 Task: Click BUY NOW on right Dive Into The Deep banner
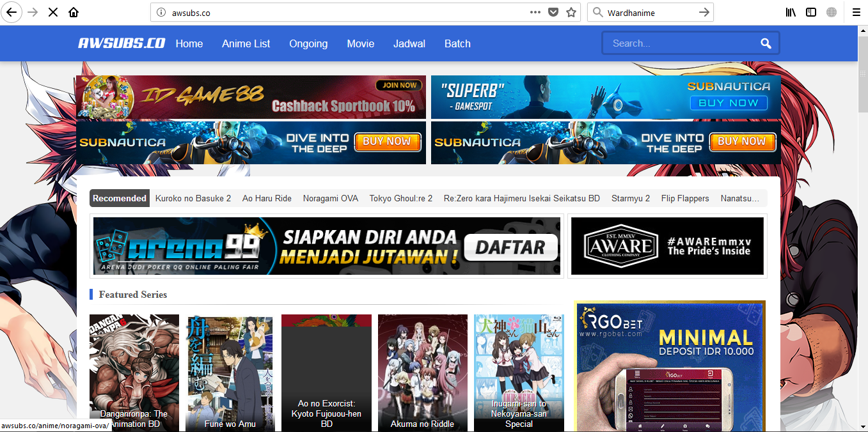[x=741, y=141]
